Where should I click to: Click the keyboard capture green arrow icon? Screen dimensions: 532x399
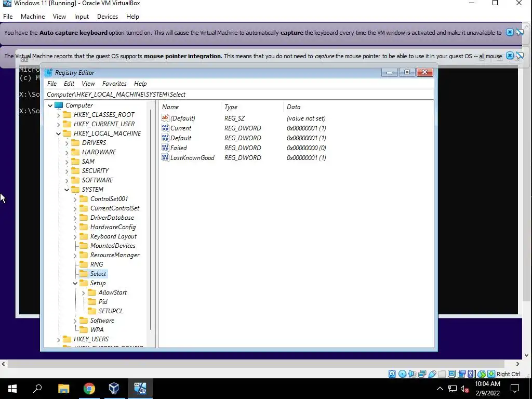[491, 374]
